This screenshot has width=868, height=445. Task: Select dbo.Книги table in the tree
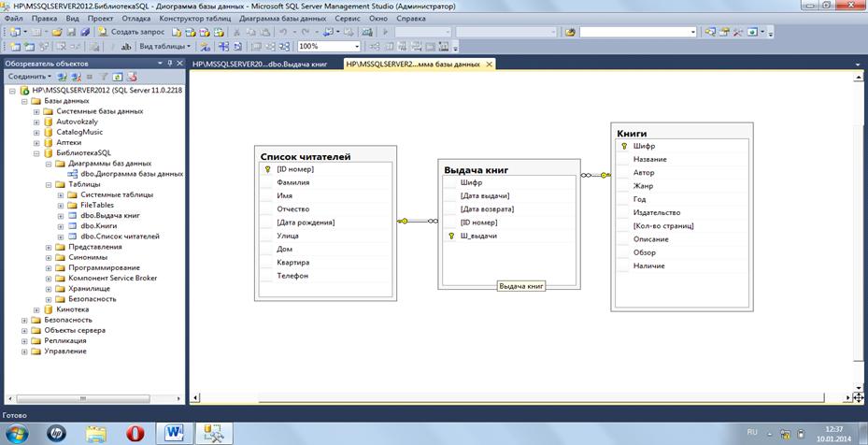click(98, 225)
